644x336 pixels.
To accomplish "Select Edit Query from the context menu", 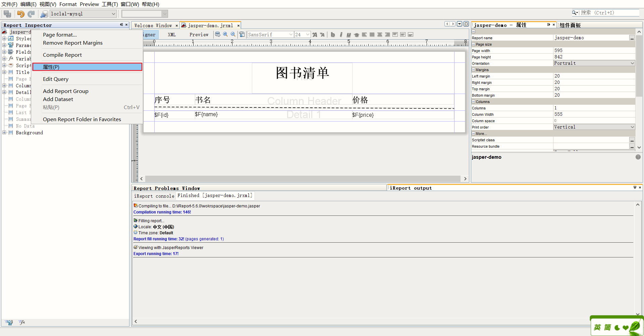I will point(56,79).
